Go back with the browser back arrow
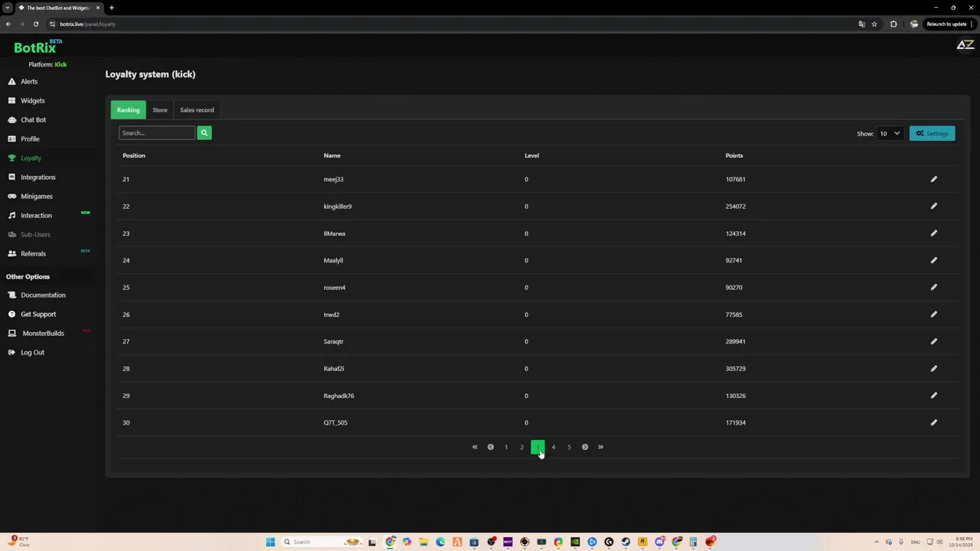The height and width of the screenshot is (551, 980). pyautogui.click(x=8, y=24)
